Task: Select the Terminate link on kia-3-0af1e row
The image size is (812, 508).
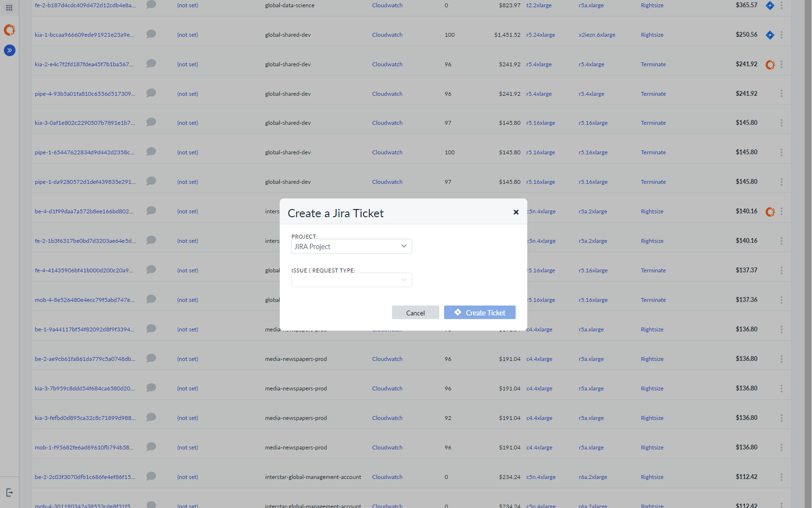Action: tap(653, 122)
